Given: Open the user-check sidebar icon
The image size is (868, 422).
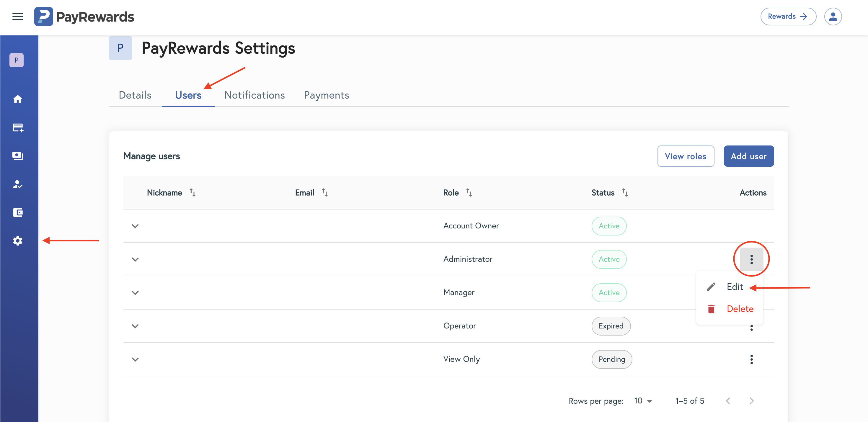Looking at the screenshot, I should pos(17,184).
